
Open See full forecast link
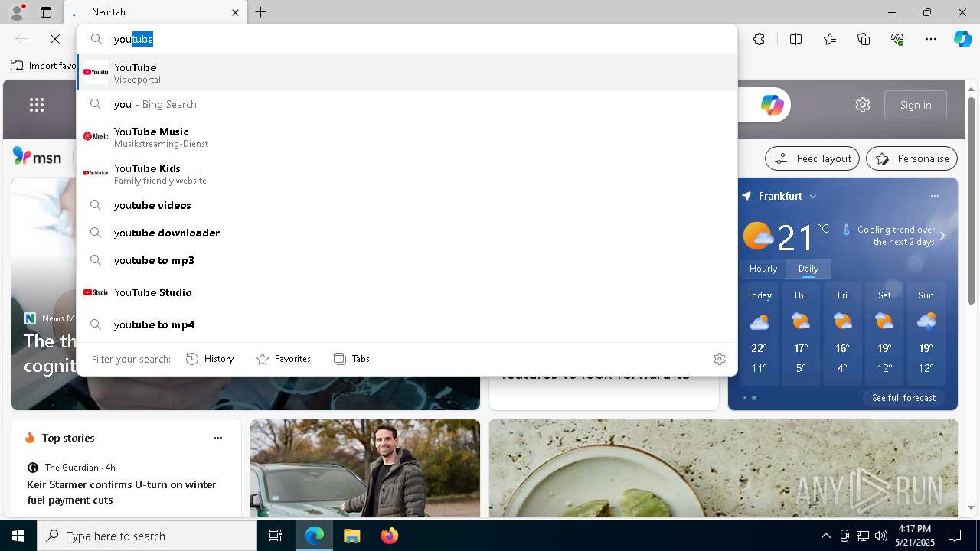[x=903, y=398]
